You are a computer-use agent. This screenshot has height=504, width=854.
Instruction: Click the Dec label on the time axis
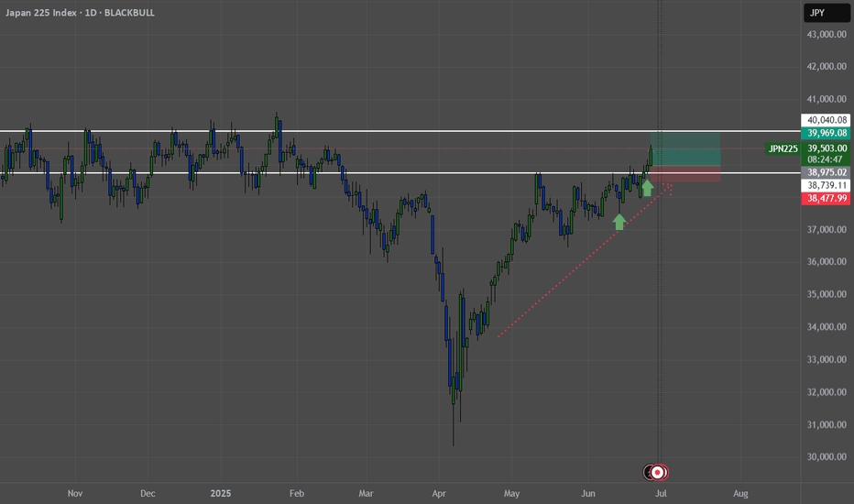pos(148,494)
